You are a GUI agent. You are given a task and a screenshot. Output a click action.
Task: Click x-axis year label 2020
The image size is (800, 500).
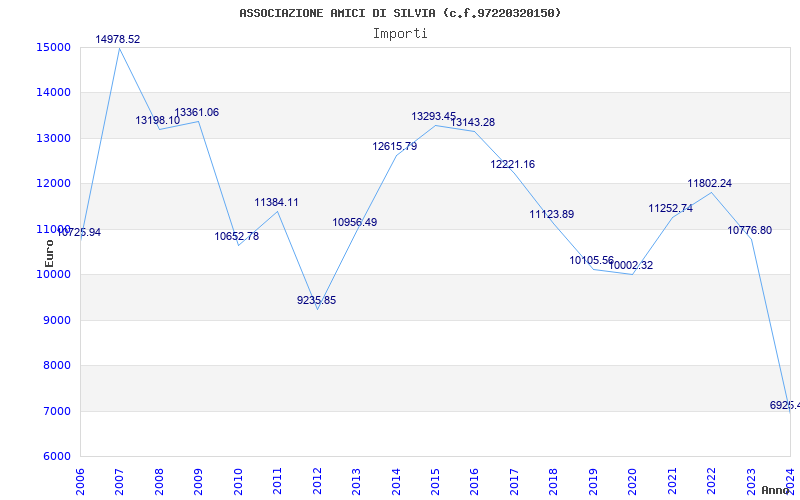[x=633, y=482]
